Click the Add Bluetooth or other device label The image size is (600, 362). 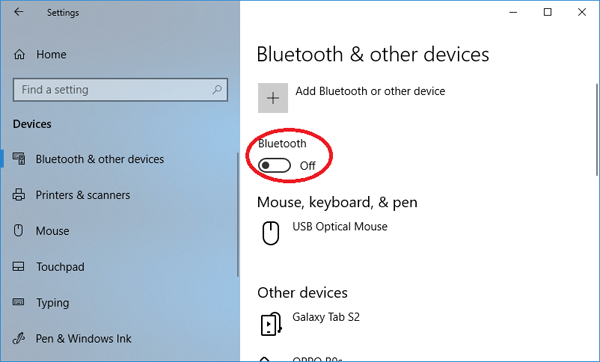(370, 91)
